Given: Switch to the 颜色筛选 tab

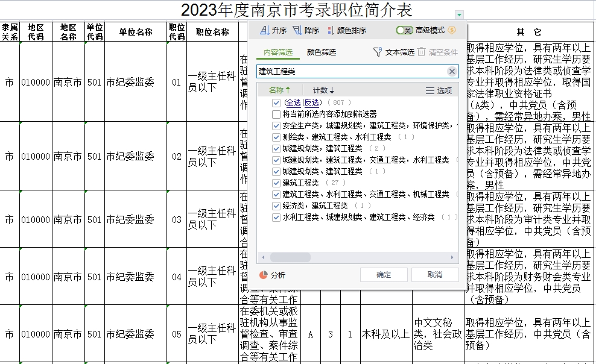Looking at the screenshot, I should coord(322,52).
